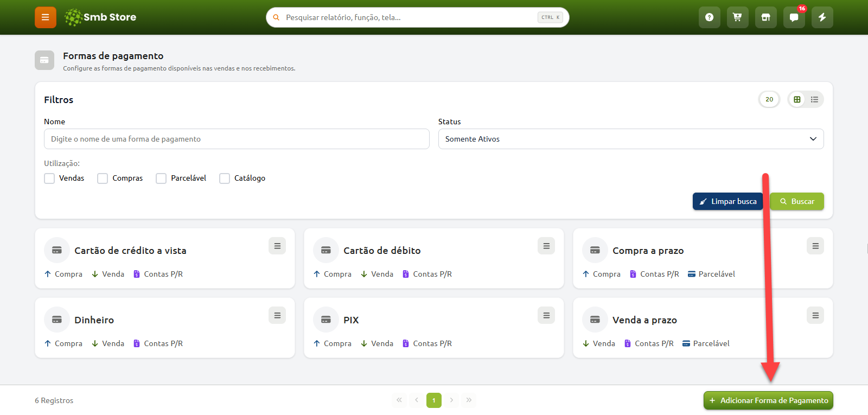Open the Compra a prazo card title
This screenshot has width=868, height=415.
point(648,251)
